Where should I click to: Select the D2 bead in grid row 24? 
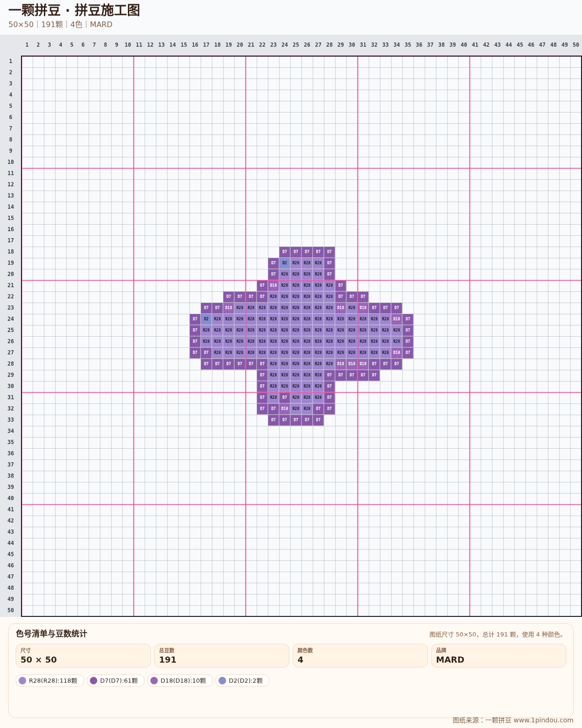click(206, 319)
